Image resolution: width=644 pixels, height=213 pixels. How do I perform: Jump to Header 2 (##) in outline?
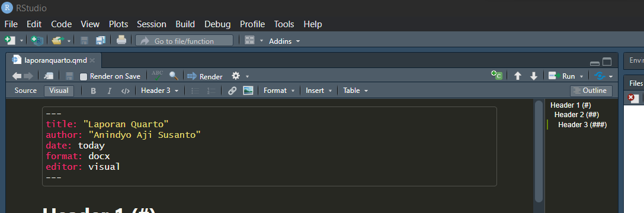[576, 115]
